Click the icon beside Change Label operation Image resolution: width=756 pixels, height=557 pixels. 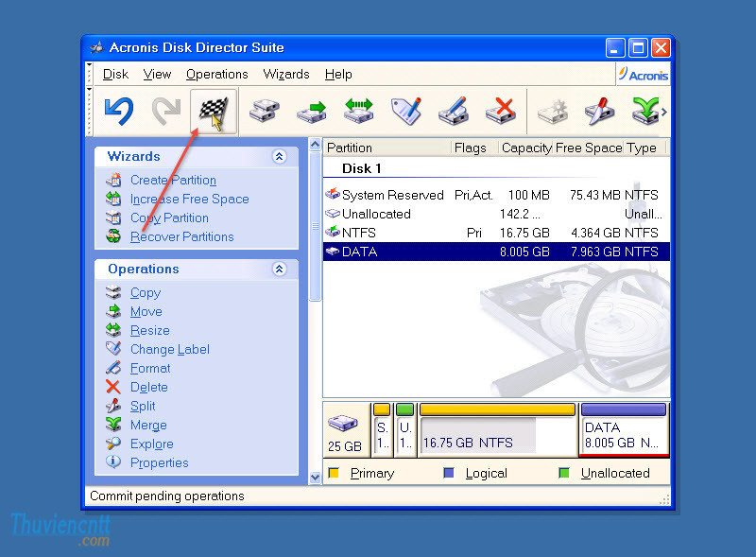113,349
